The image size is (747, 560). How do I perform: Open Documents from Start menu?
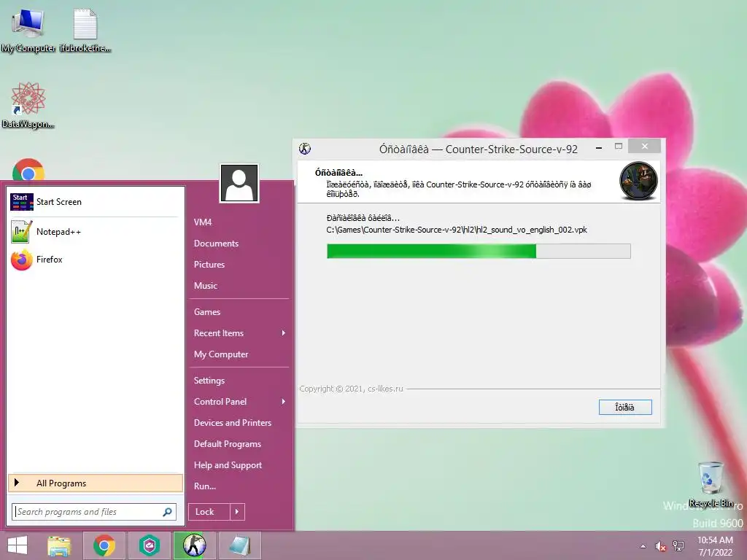[216, 244]
